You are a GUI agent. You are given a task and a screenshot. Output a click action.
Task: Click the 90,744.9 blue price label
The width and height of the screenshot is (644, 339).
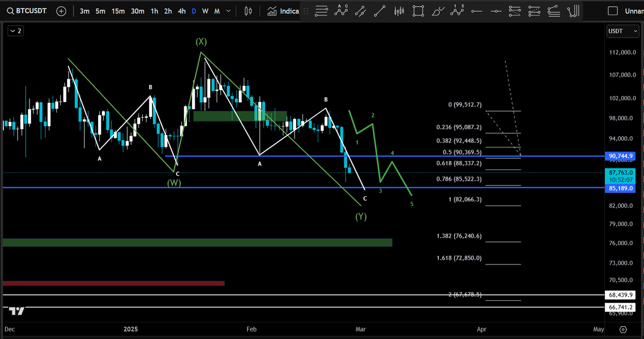[621, 156]
